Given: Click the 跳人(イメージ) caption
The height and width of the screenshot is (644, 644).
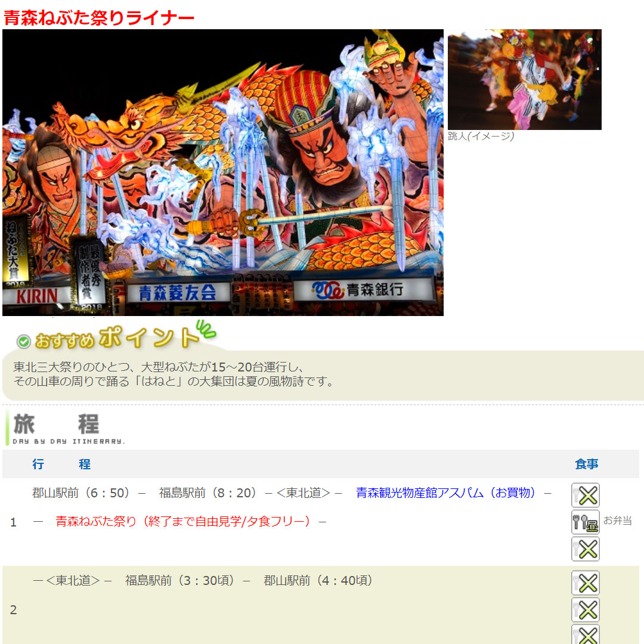Looking at the screenshot, I should point(481,137).
